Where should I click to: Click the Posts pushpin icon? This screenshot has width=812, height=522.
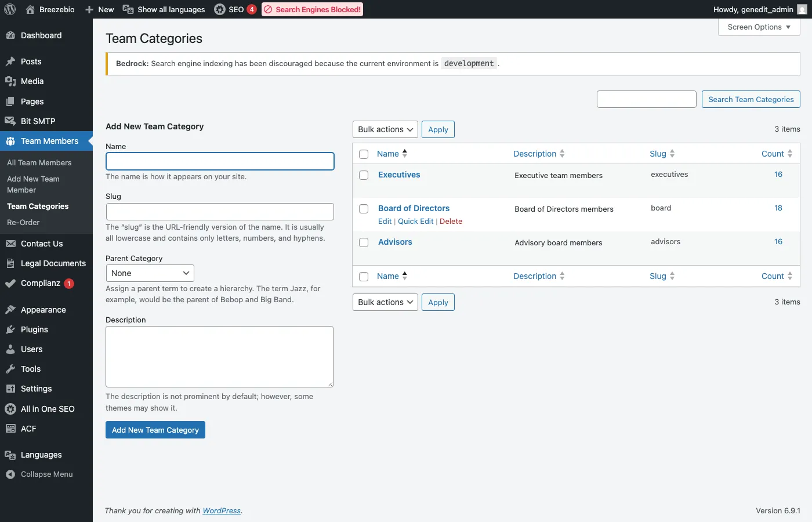10,61
